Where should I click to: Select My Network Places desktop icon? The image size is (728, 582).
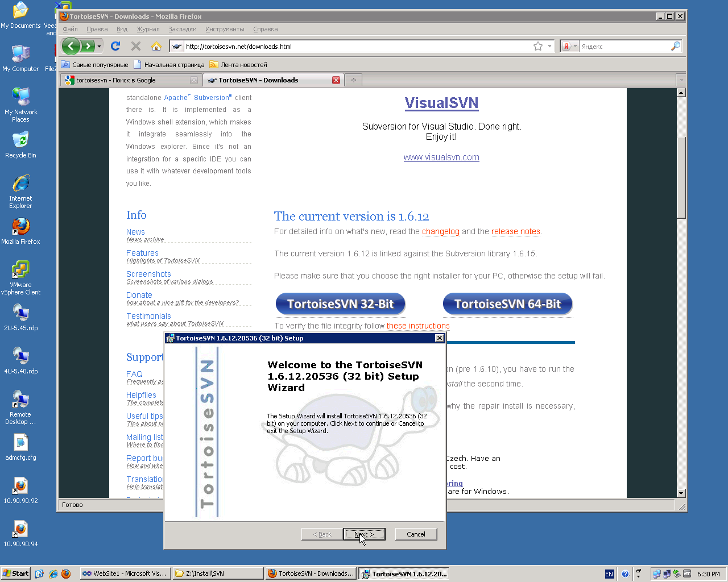(20, 105)
